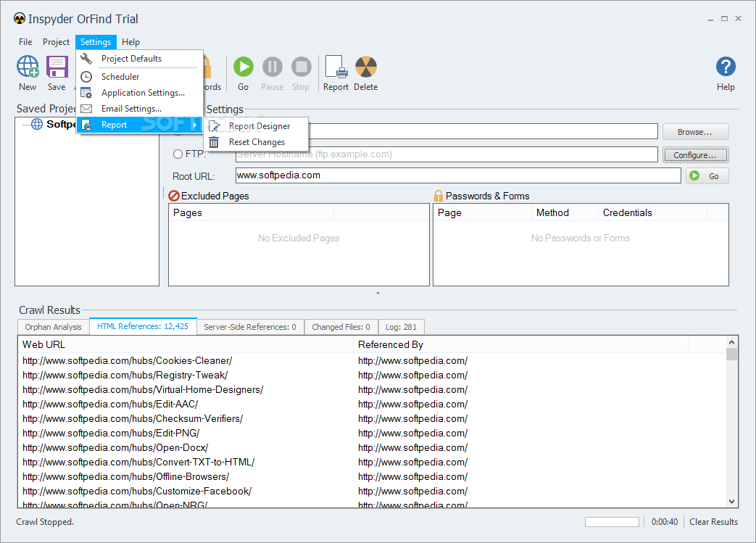Click the Pause toolbar icon
This screenshot has height=543, width=756.
coord(273,67)
